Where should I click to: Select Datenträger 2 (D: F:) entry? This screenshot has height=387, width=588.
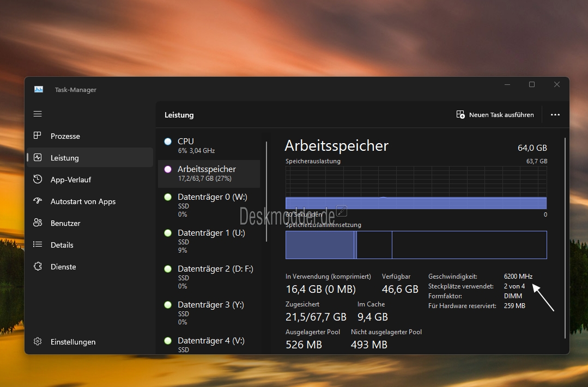coord(209,277)
